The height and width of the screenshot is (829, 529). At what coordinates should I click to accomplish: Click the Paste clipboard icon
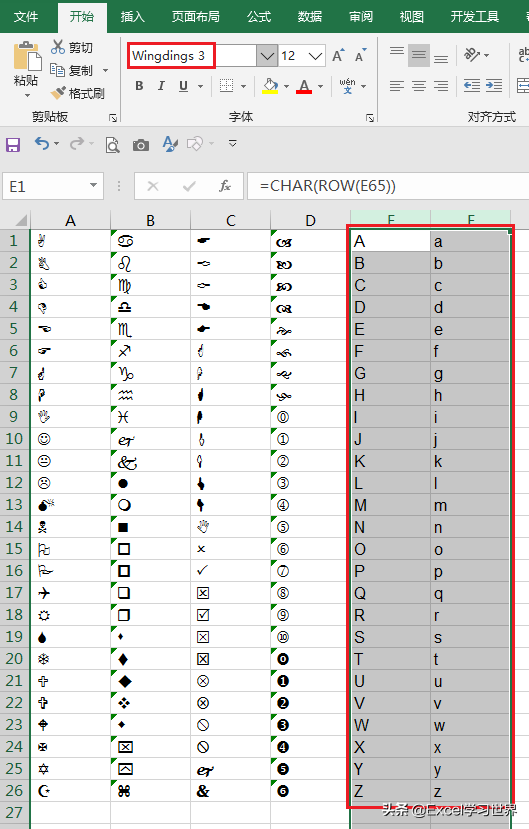(x=27, y=56)
